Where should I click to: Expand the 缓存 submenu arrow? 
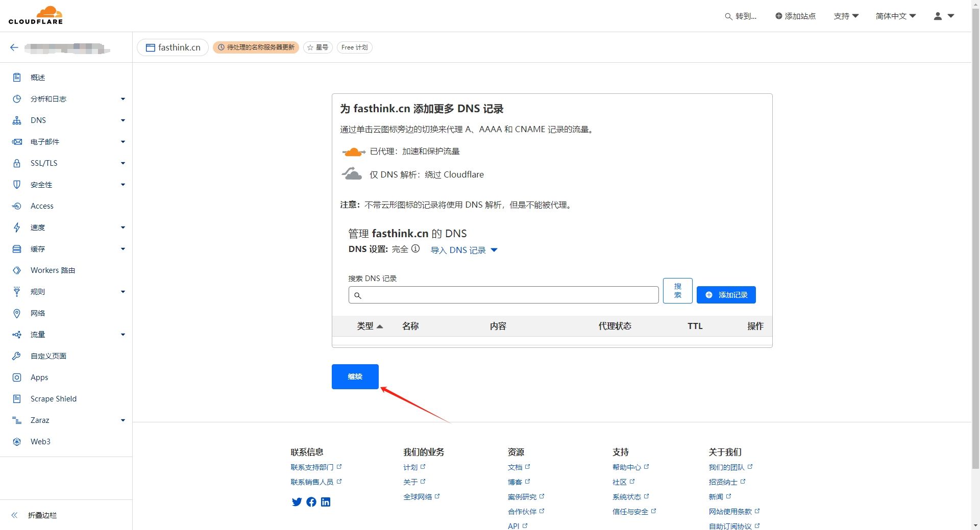coord(123,249)
